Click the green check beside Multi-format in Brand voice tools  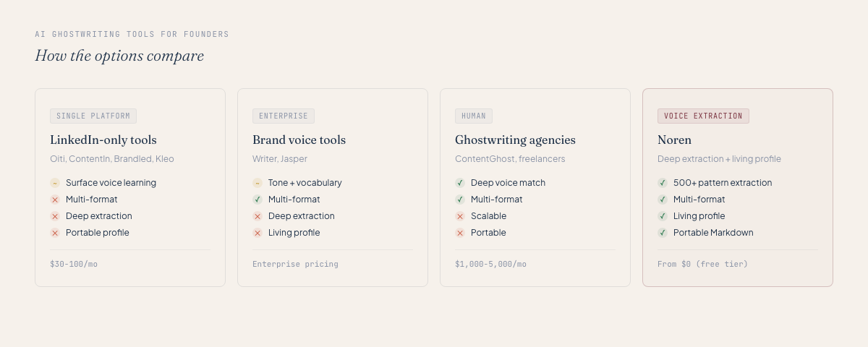click(258, 200)
